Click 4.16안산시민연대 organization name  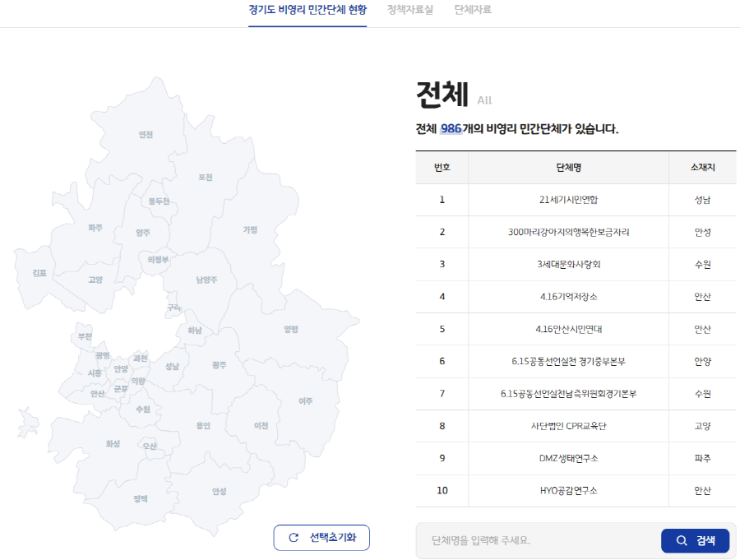click(568, 329)
